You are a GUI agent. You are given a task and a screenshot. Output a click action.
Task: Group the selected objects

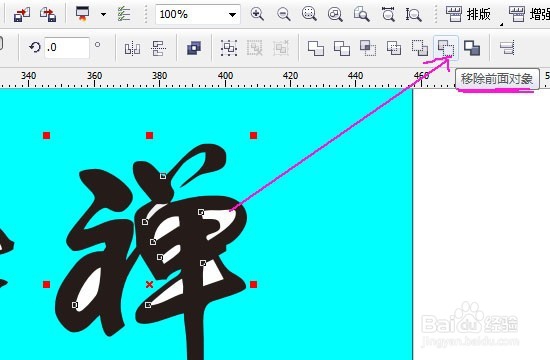(229, 48)
